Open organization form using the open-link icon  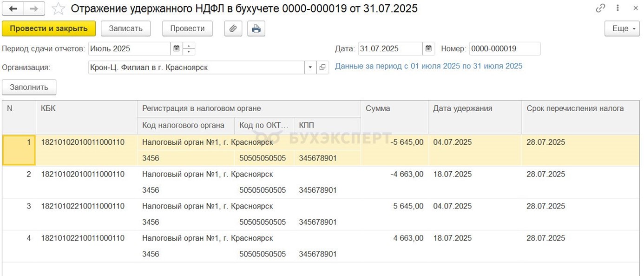click(322, 67)
